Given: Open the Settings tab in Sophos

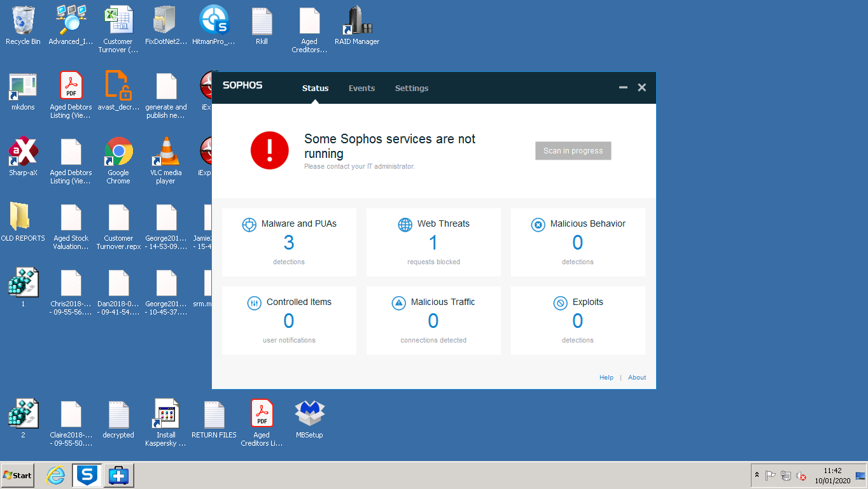Looking at the screenshot, I should click(x=412, y=89).
